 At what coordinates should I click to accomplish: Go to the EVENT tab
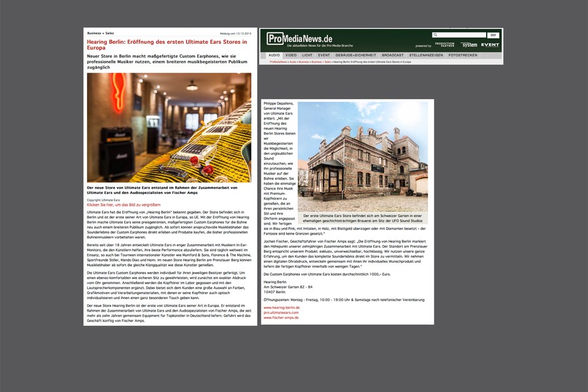tap(324, 56)
